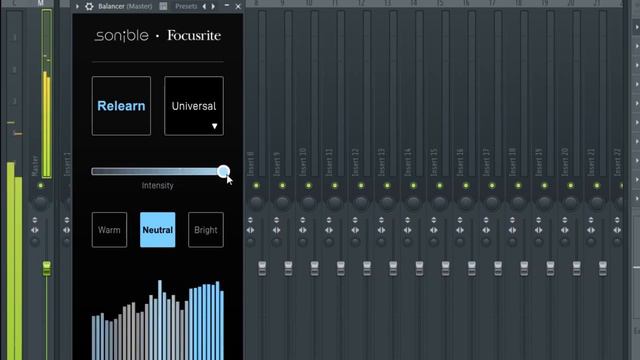Click stereo separation knob on Insert 13
This screenshot has width=640, height=360.
pos(381,242)
